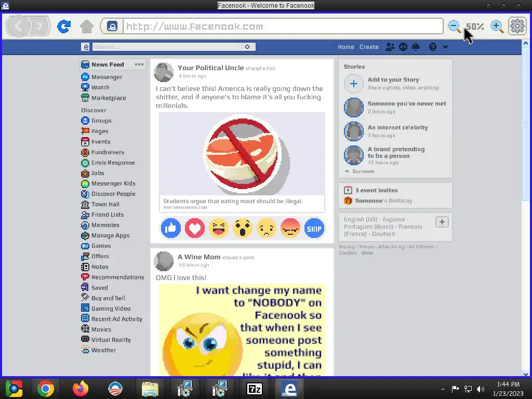Screen dimensions: 532x399
Task: Open Weather in sidebar
Action: pyautogui.click(x=98, y=350)
